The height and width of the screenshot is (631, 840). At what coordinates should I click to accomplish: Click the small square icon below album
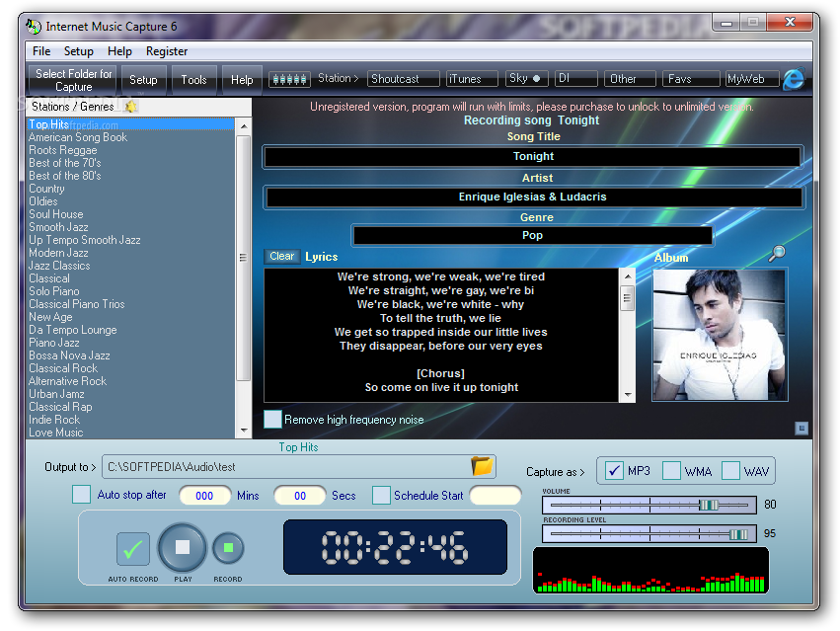pyautogui.click(x=802, y=428)
